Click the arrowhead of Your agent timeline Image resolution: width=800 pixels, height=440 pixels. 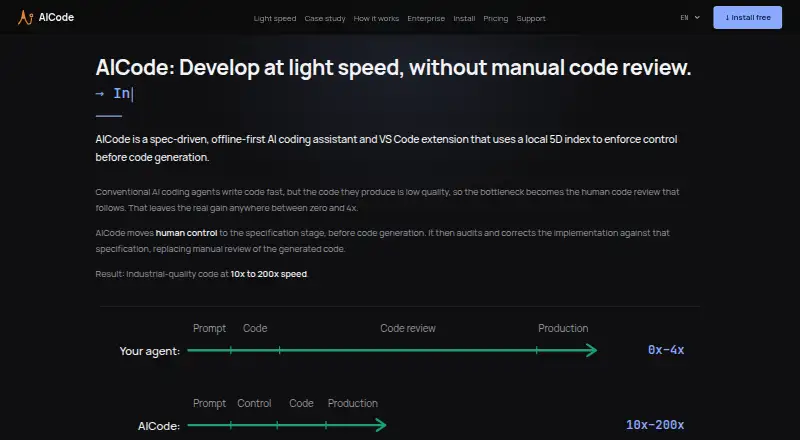pyautogui.click(x=591, y=350)
